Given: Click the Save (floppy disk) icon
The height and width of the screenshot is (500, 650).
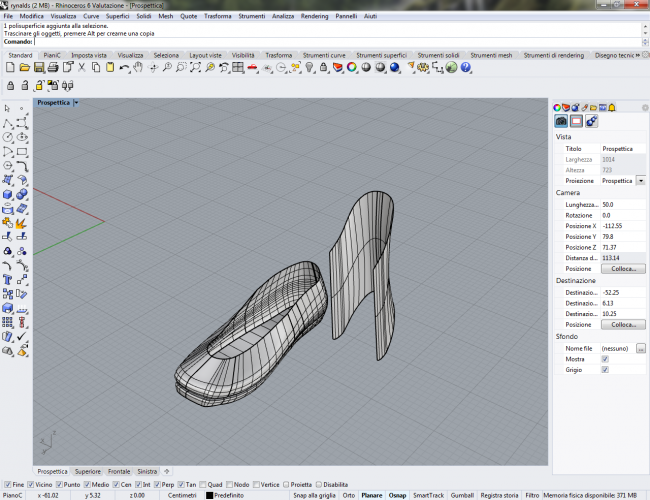Looking at the screenshot, I should 38,68.
